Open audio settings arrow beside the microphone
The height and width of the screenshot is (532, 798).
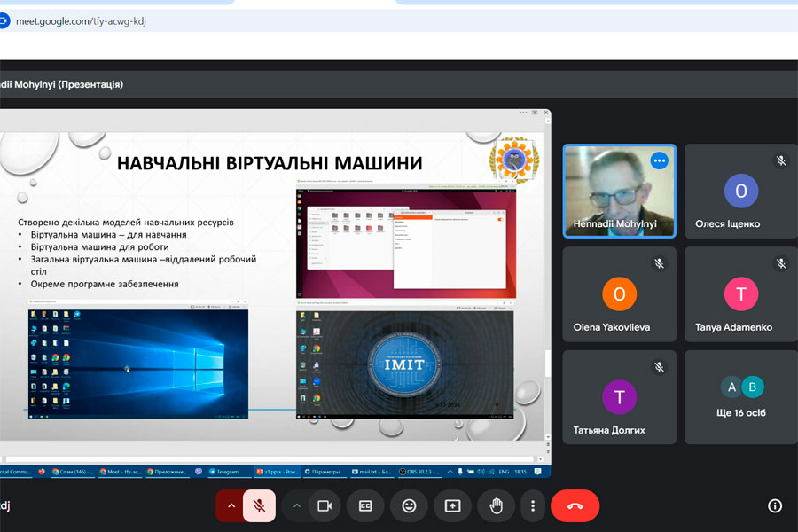coord(231,505)
